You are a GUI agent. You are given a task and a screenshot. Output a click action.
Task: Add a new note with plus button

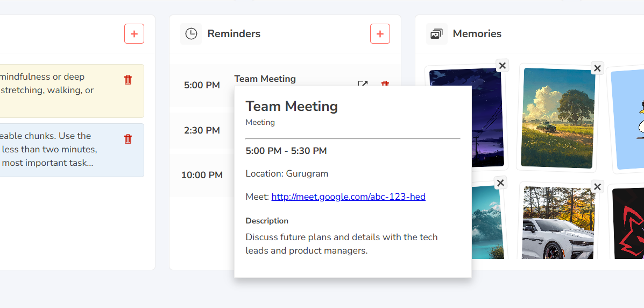pos(135,34)
